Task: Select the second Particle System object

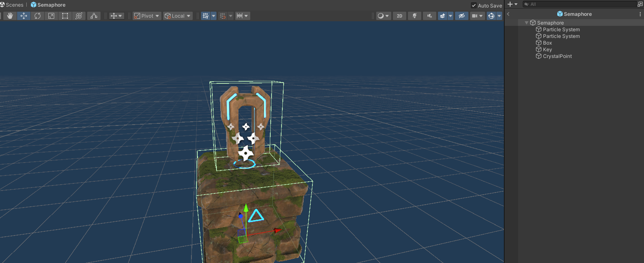Action: [561, 36]
